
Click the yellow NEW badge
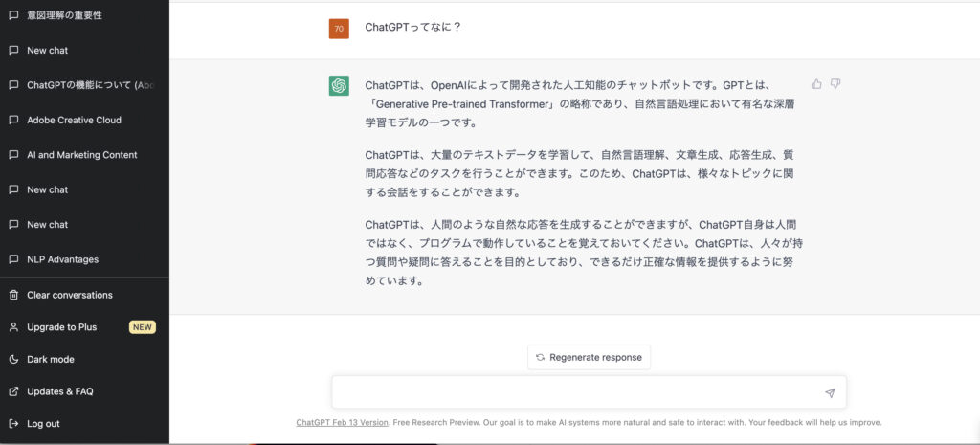(x=143, y=327)
